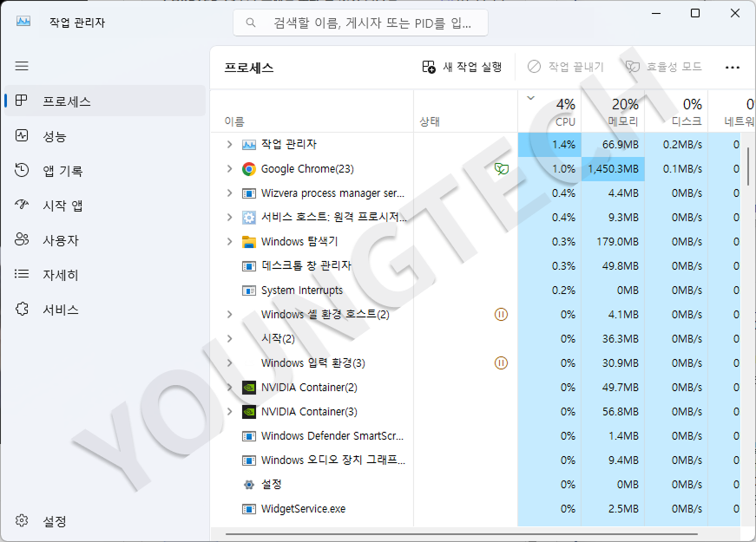Viewport: 756px width, 542px height.
Task: Click the 시작 앱 startup sidebar icon
Action: [22, 205]
